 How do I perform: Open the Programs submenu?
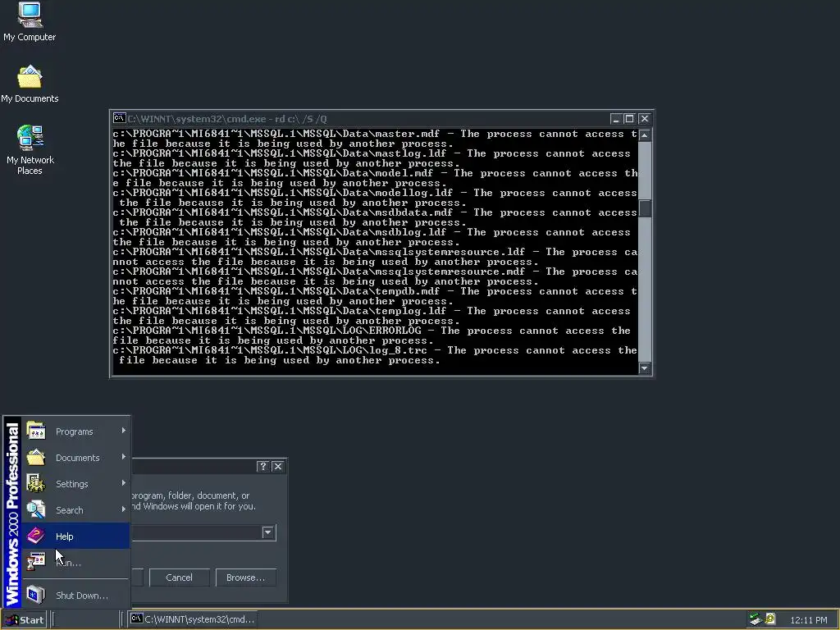76,431
